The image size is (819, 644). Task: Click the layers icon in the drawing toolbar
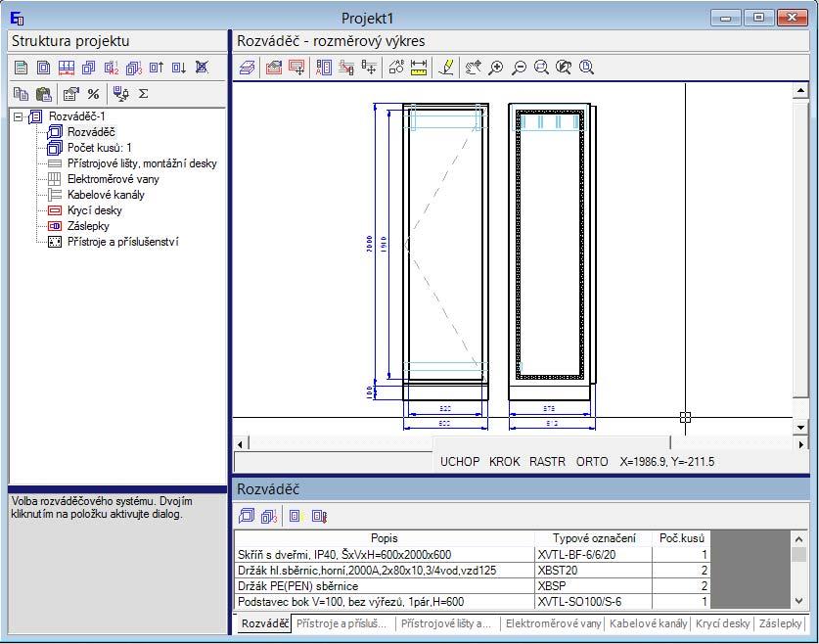pos(247,68)
